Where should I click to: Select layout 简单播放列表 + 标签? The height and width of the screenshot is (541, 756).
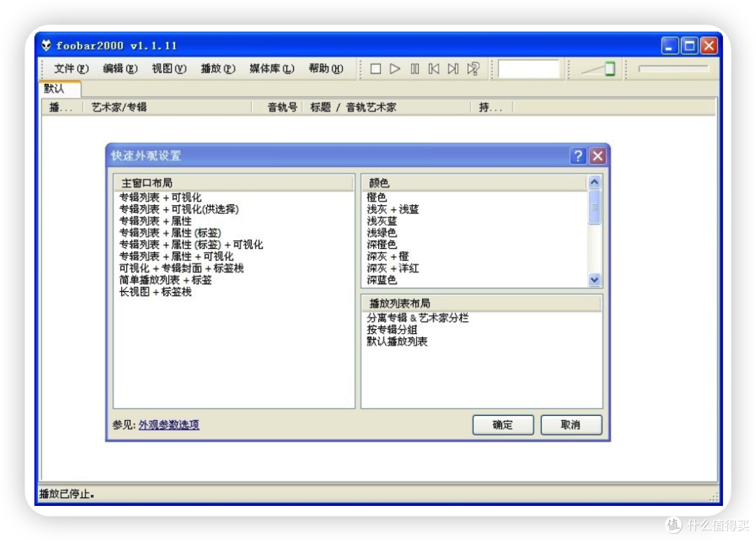pos(165,280)
